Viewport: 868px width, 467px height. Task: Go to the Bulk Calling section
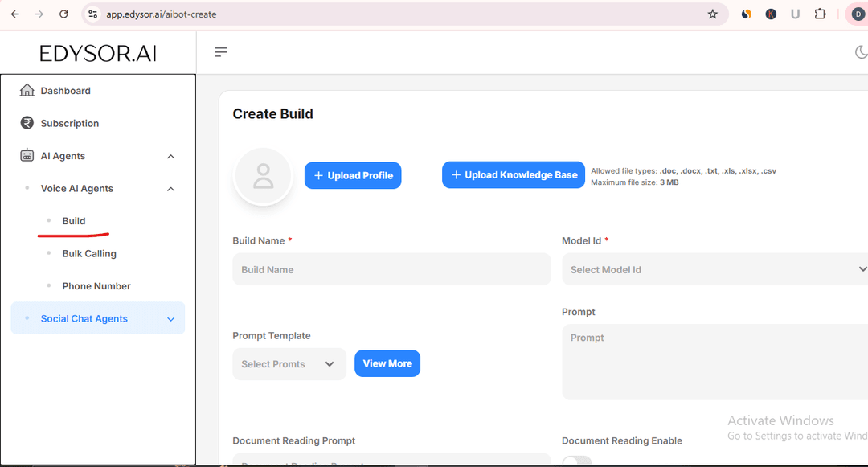(88, 253)
